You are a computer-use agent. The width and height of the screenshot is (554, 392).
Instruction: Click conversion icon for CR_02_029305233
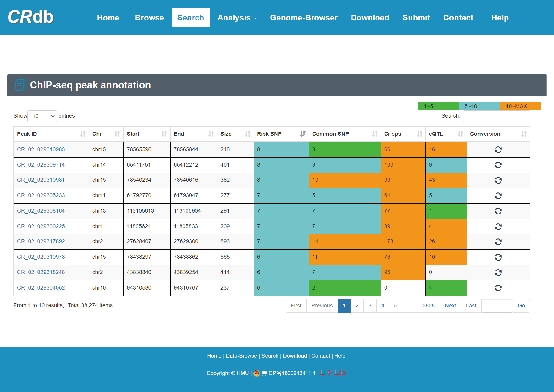[498, 196]
